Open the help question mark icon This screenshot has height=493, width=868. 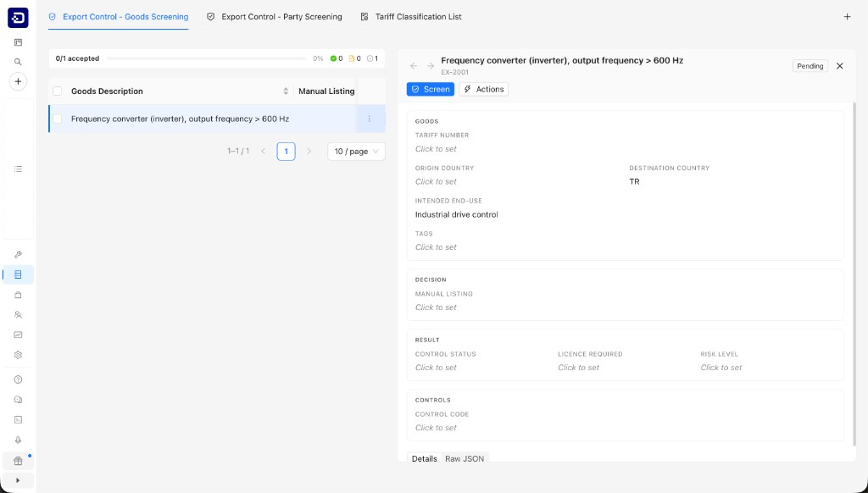pyautogui.click(x=18, y=379)
